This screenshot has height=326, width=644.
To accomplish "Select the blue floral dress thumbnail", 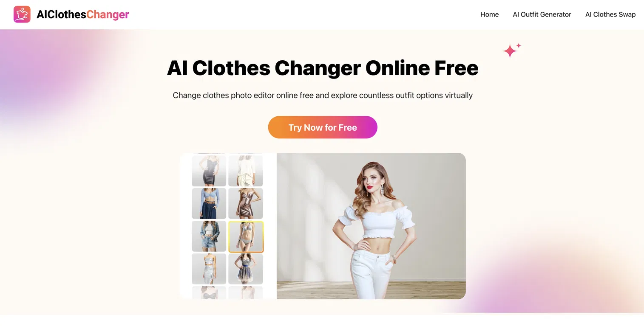I will (246, 269).
